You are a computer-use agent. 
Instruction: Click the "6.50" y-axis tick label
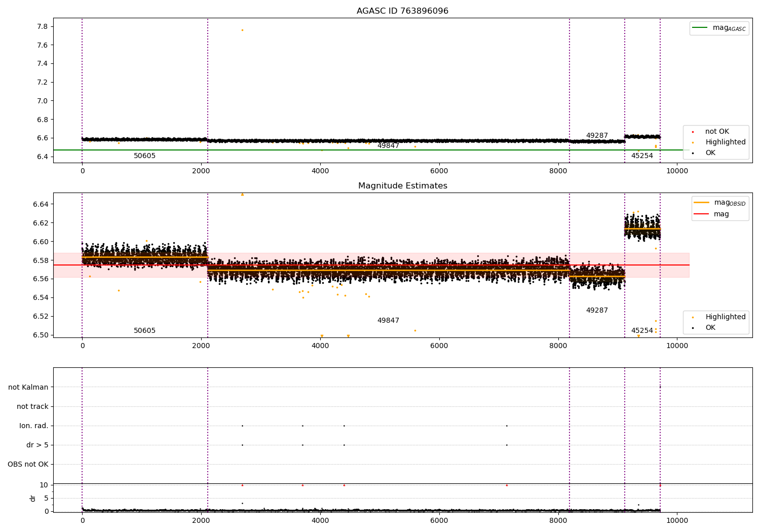point(41,335)
